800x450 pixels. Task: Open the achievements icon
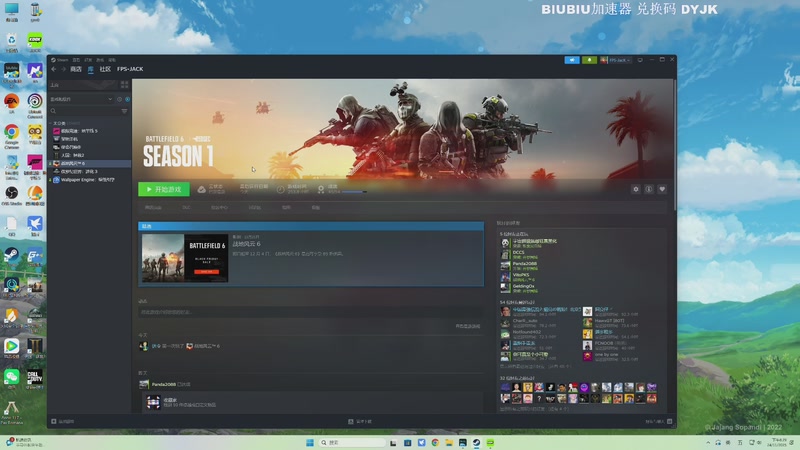(x=321, y=189)
